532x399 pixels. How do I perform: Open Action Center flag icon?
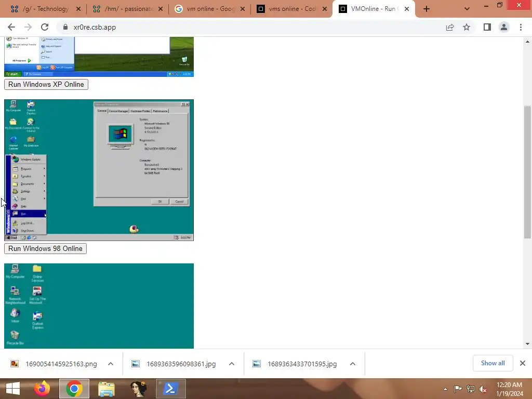tap(458, 389)
